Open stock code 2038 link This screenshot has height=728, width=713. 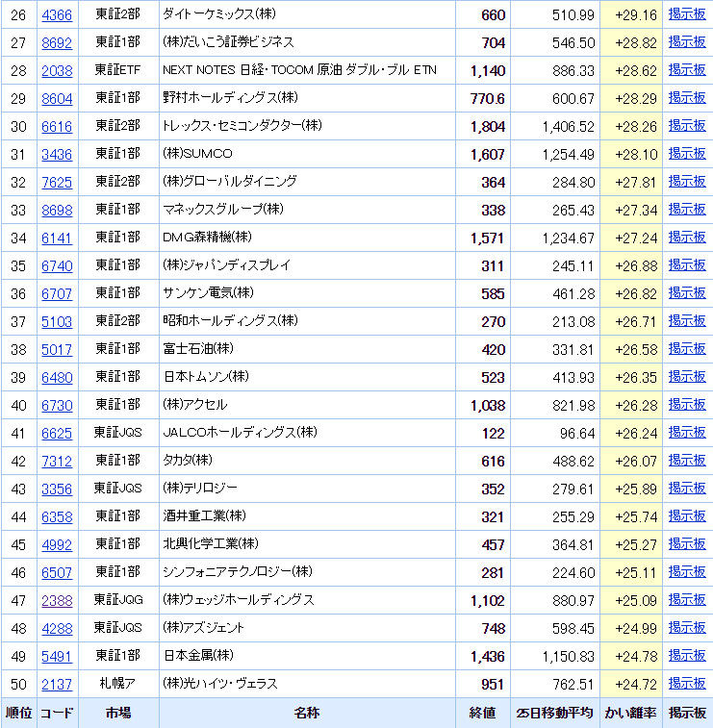coord(57,71)
